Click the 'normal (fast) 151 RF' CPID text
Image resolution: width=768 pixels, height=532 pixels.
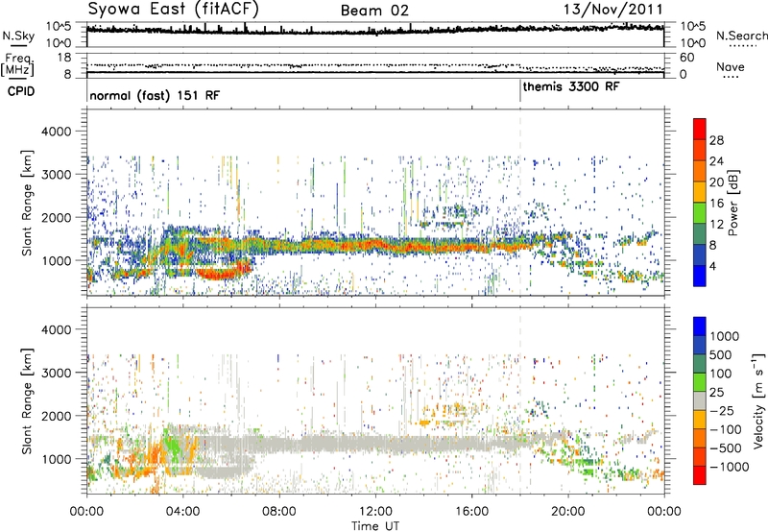point(155,95)
